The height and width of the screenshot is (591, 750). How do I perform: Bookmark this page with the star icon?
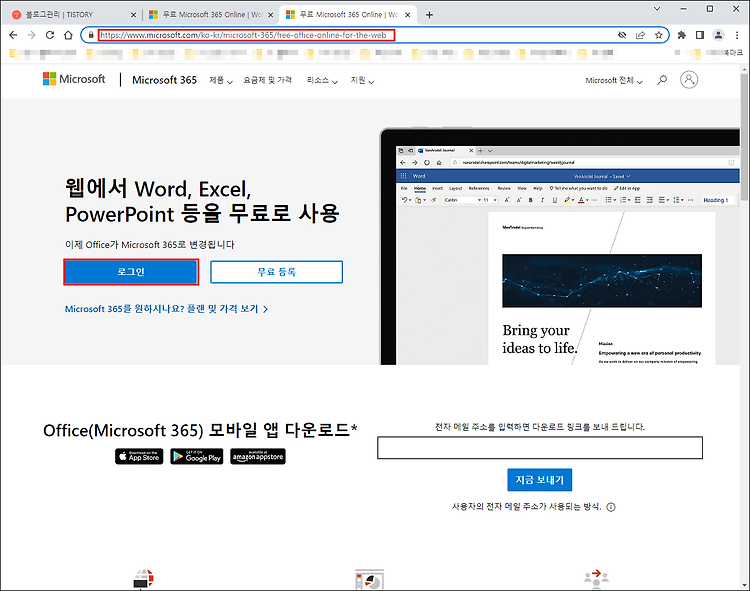click(659, 35)
